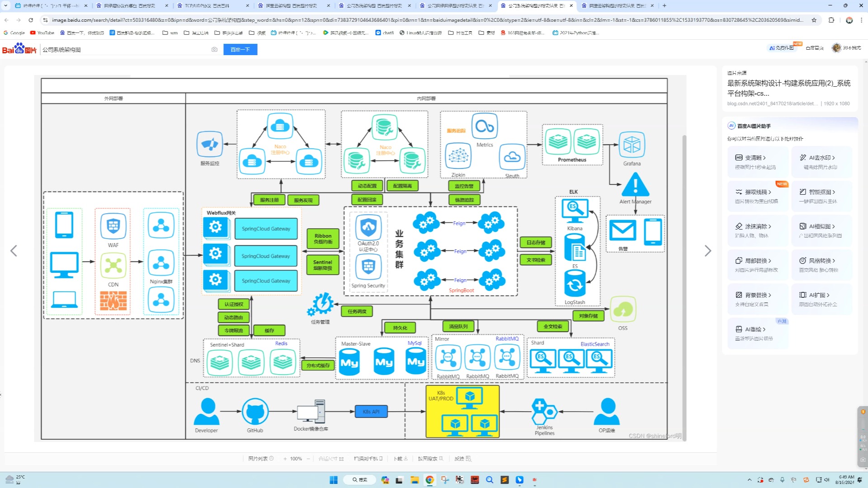Go to the previous image with left arrow
This screenshot has width=868, height=488.
[14, 251]
